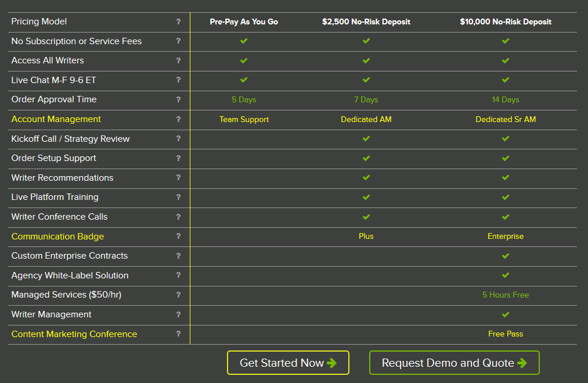The image size is (588, 383).
Task: Select the Kickoff Call checkmark under $2,500 Deposit
Action: pyautogui.click(x=366, y=139)
